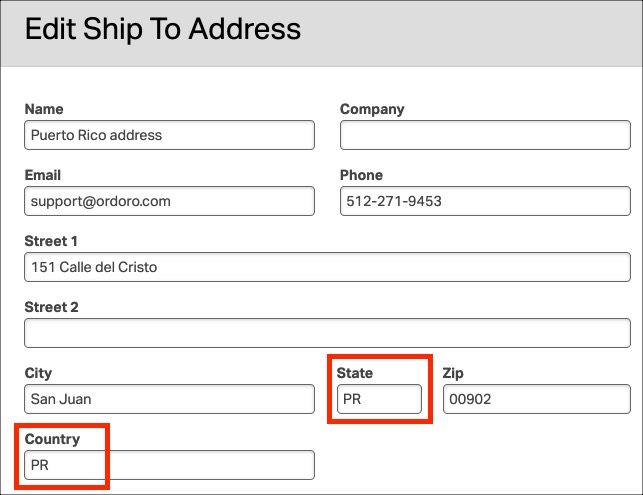Click the 'Edit Ship To Address' heading

[163, 30]
